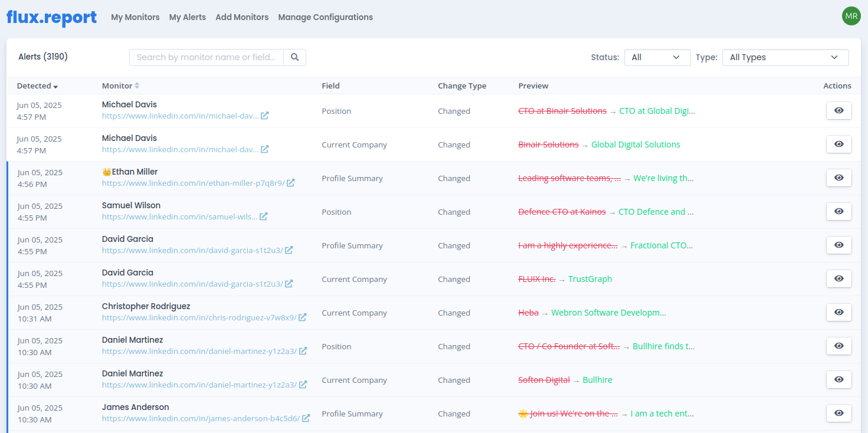
Task: Open the Type filter showing All Types
Action: [785, 57]
